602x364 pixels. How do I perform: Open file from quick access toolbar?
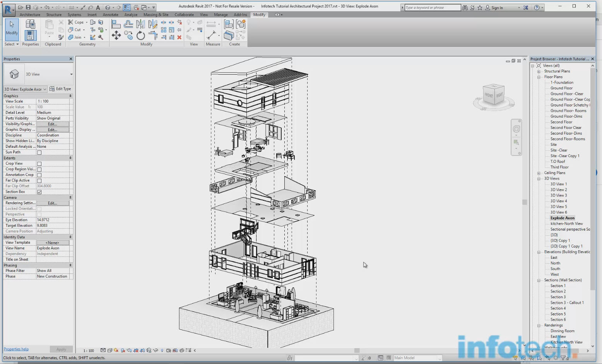[21, 7]
